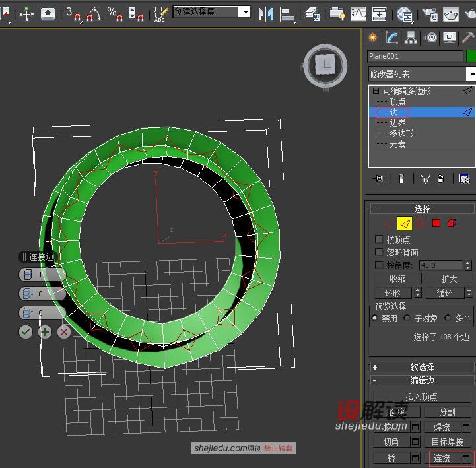This screenshot has width=476, height=468.
Task: Open the 修改器列表 modifier list dropdown
Action: click(422, 74)
